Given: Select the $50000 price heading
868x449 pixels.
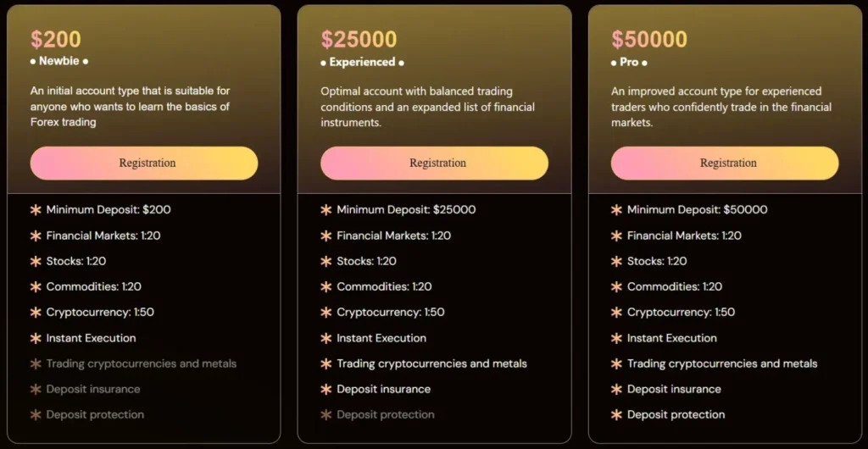Looking at the screenshot, I should click(649, 39).
